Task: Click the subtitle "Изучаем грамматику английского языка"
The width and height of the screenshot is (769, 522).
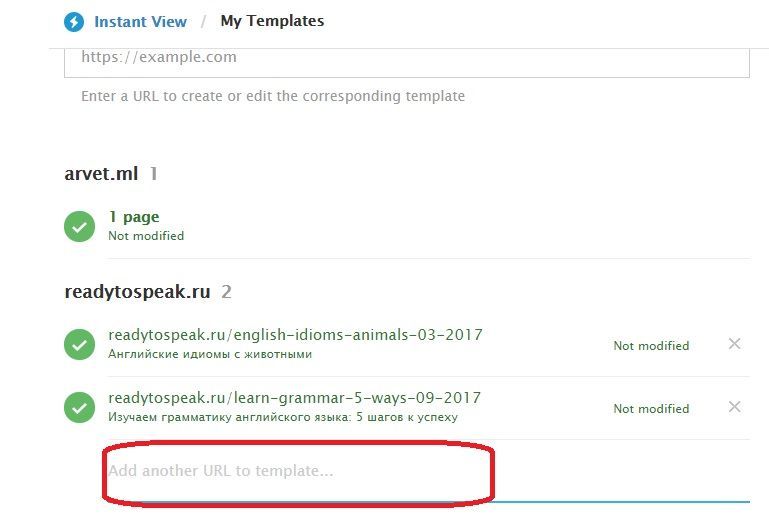Action: 282,417
